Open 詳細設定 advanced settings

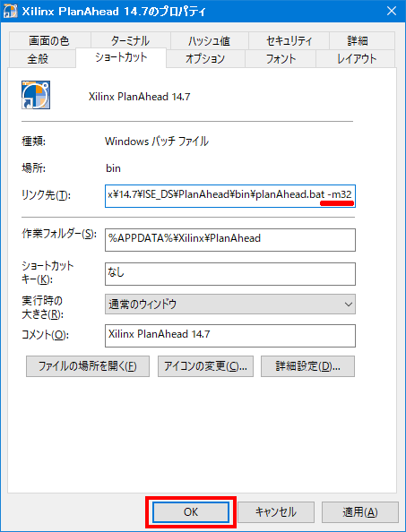click(307, 366)
